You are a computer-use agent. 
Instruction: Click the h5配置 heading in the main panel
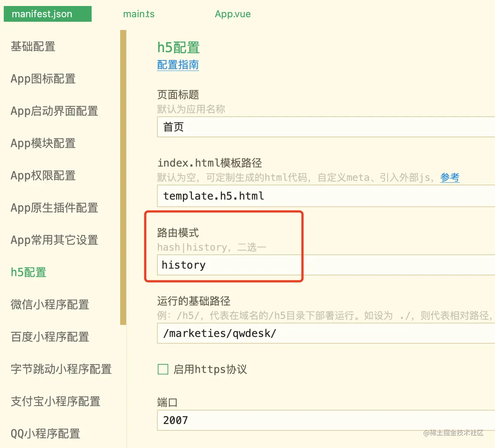point(178,48)
